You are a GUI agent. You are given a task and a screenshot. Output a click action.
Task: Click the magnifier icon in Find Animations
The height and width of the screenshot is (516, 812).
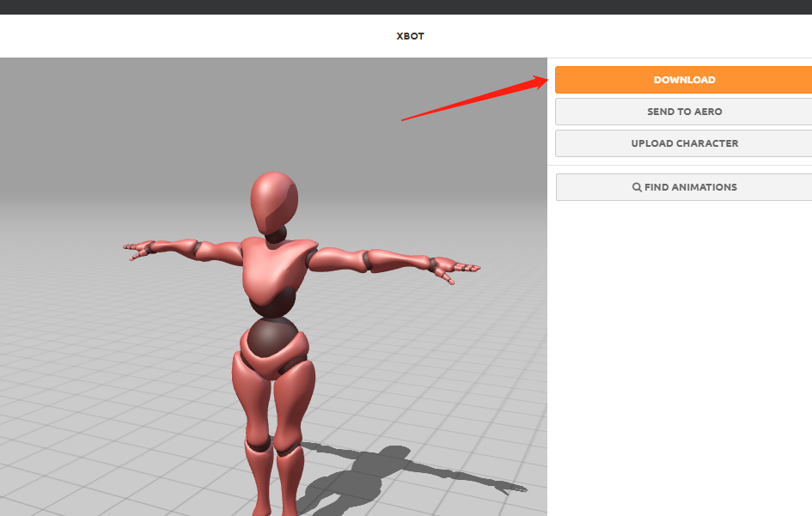(637, 187)
